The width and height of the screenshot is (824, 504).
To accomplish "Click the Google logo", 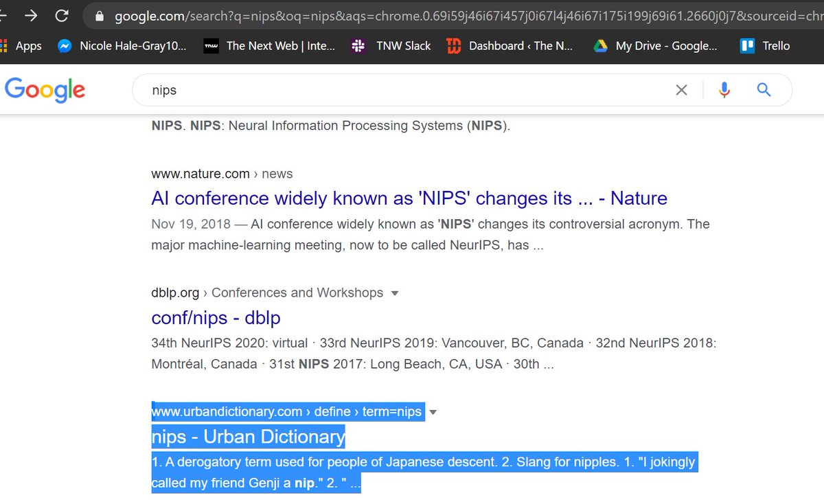I will click(45, 90).
